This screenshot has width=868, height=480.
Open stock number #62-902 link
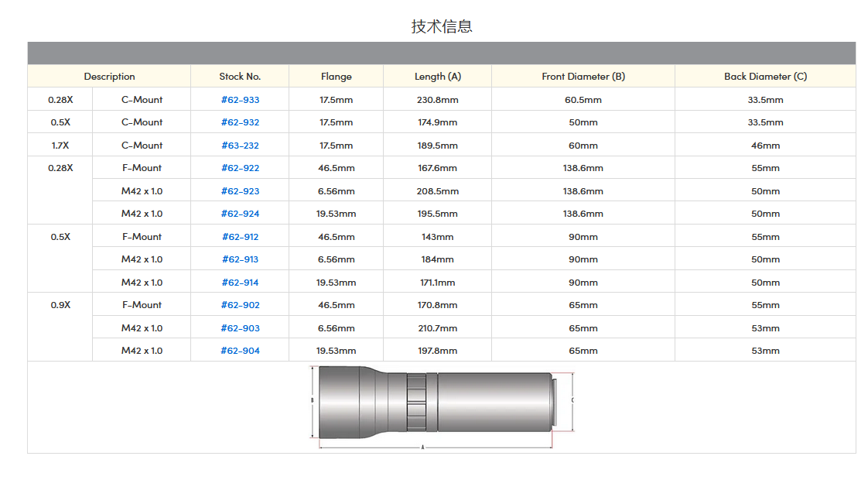[x=241, y=305]
